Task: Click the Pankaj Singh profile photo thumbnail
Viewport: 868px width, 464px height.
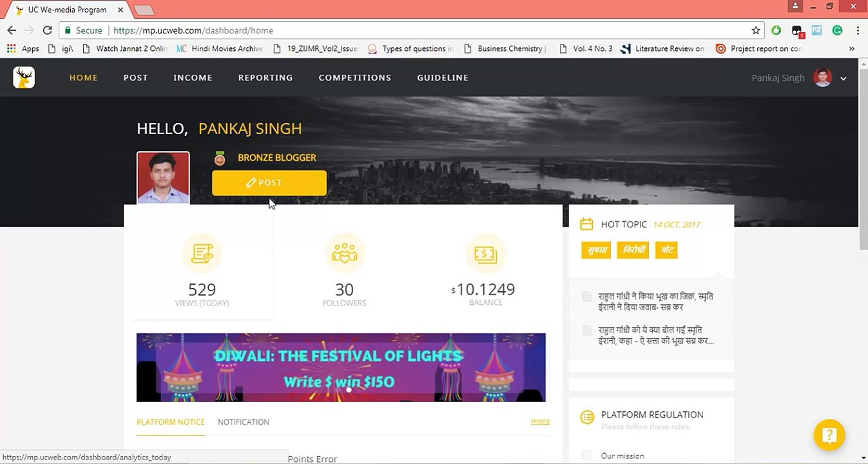Action: [163, 178]
